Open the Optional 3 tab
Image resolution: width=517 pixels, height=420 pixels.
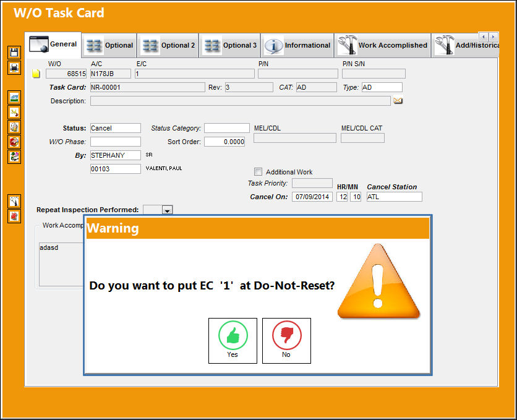(230, 46)
